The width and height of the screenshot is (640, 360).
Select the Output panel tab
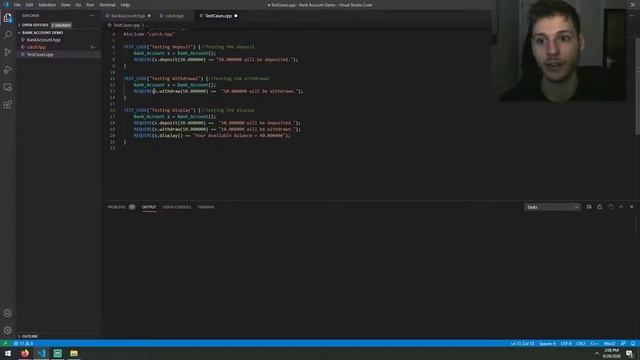(149, 207)
